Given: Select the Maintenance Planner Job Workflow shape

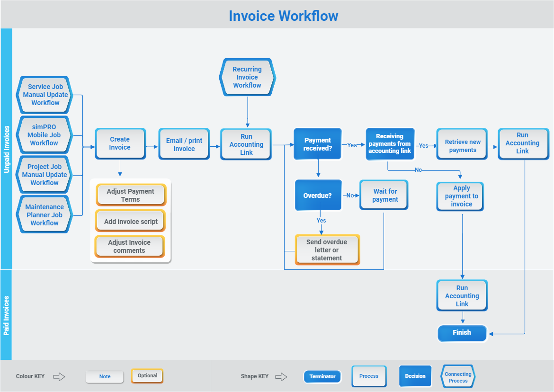Looking at the screenshot, I should click(44, 214).
